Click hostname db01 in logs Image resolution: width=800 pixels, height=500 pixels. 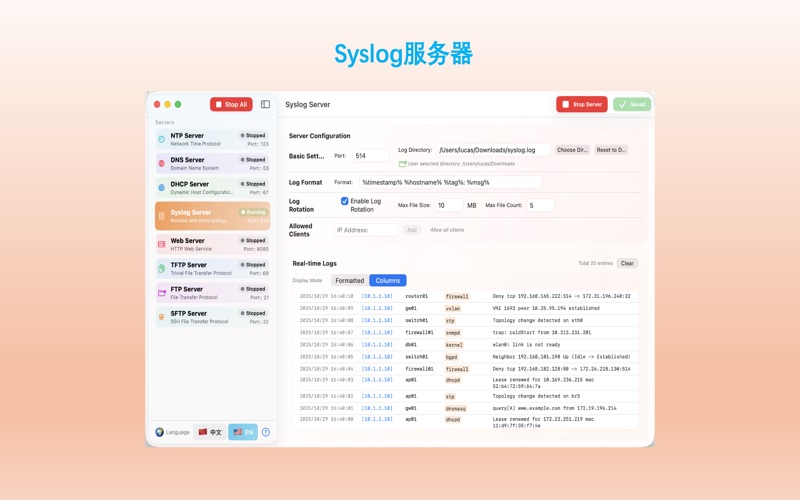tap(411, 344)
